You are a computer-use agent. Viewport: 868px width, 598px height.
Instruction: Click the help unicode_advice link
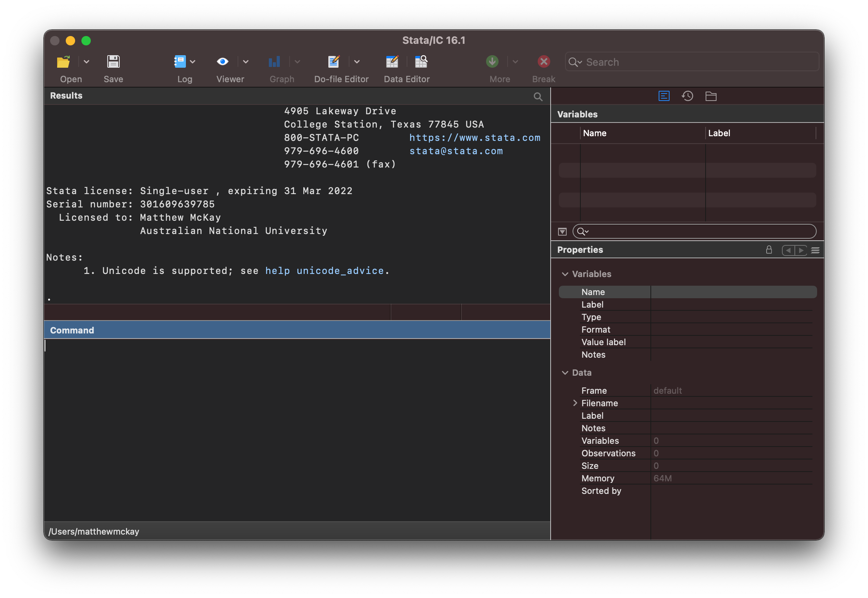[324, 271]
